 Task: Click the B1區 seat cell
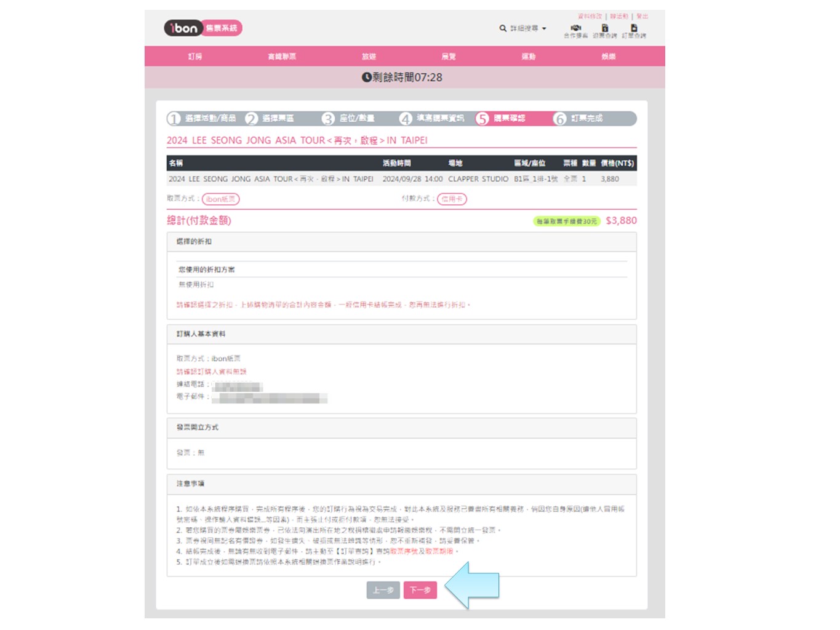point(536,179)
